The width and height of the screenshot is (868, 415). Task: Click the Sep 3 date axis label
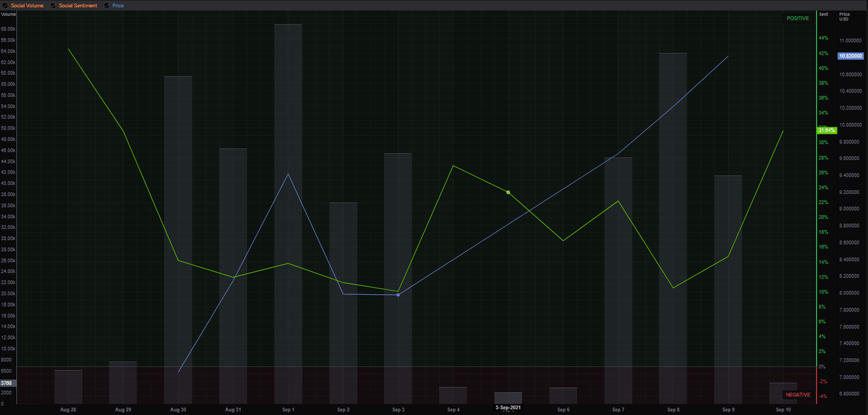pyautogui.click(x=398, y=409)
